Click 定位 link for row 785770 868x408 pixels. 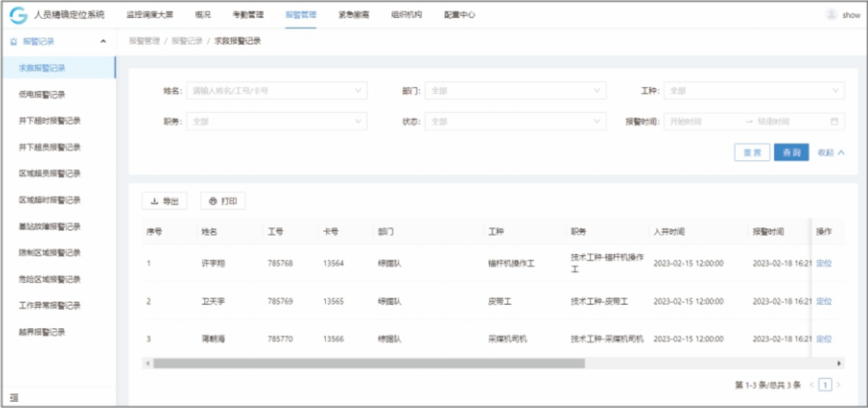(824, 339)
